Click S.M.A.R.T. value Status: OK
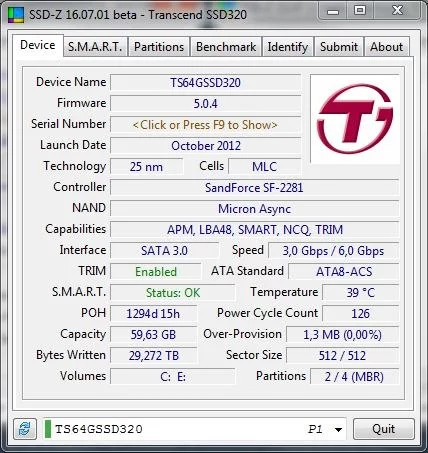The height and width of the screenshot is (453, 428). click(173, 293)
